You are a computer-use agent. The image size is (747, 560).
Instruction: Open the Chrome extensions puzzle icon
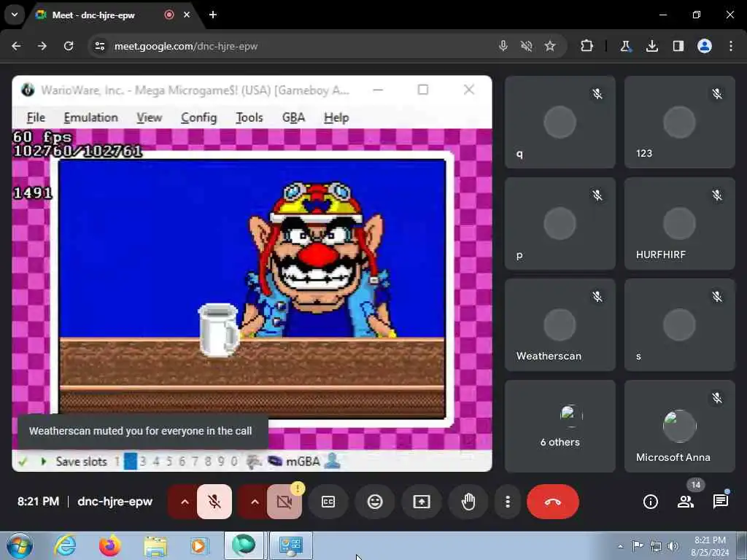(x=587, y=46)
